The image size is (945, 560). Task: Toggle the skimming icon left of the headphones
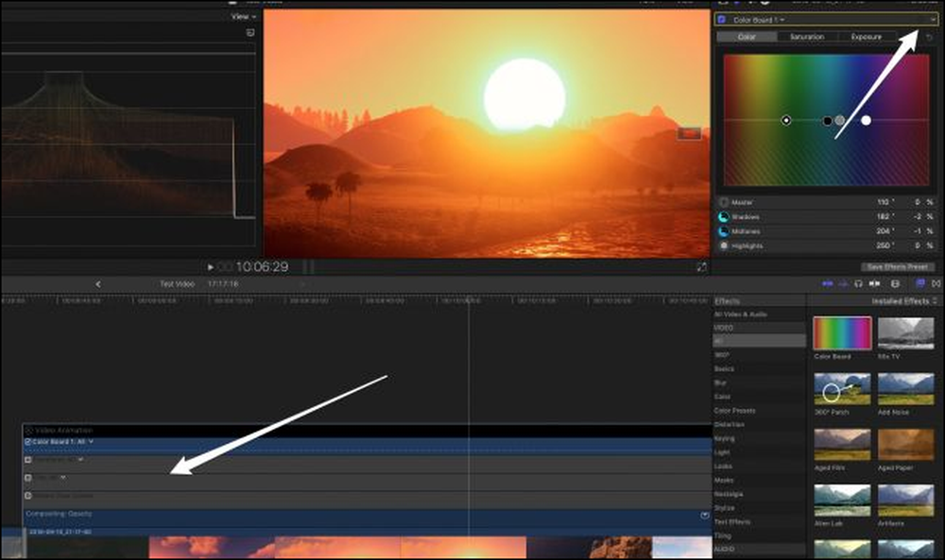[843, 283]
